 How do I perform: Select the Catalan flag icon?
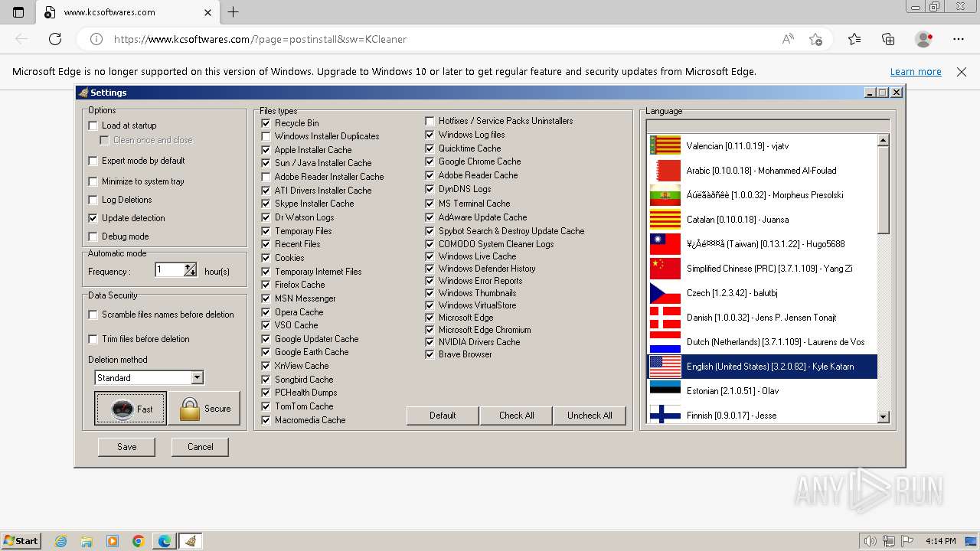pos(665,220)
